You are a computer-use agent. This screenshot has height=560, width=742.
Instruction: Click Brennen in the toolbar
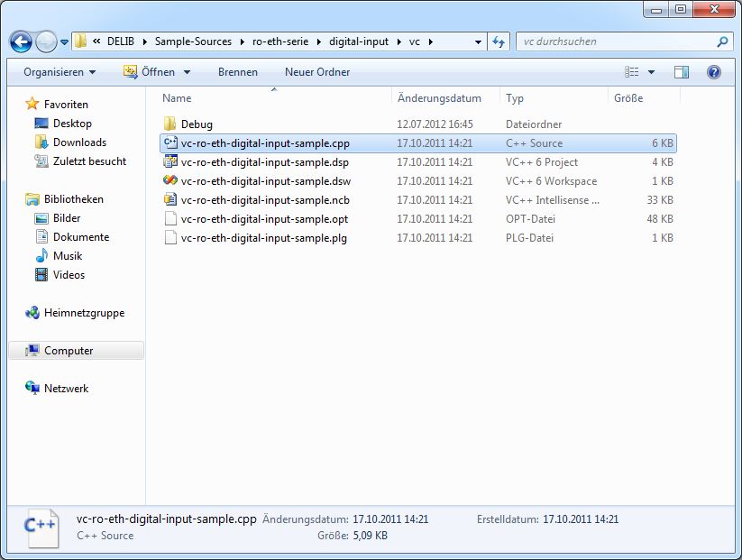[237, 72]
